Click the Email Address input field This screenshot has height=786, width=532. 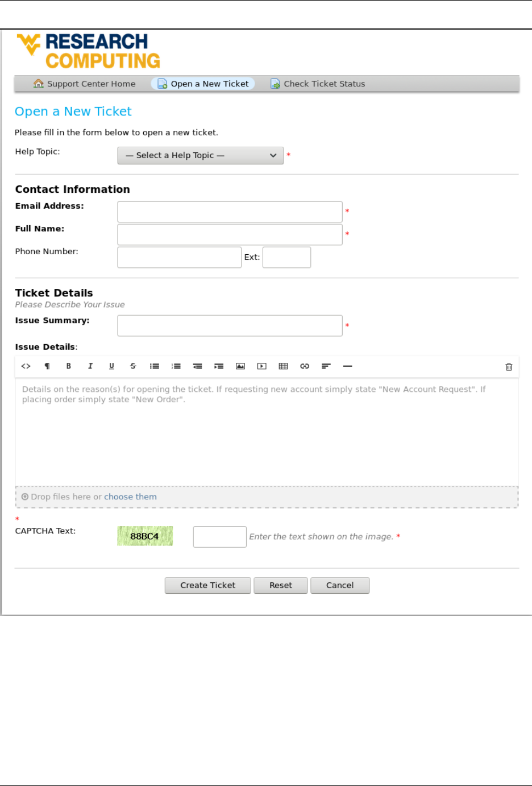(230, 212)
